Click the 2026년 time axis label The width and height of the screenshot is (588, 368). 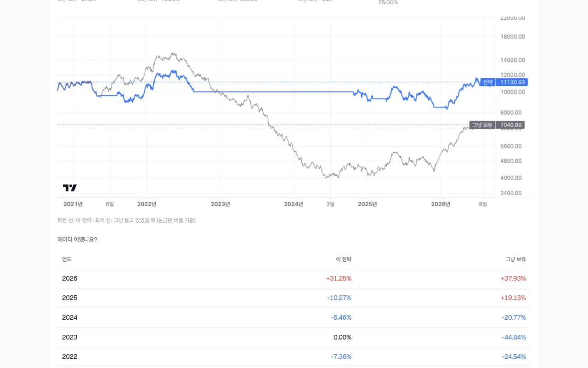point(441,204)
